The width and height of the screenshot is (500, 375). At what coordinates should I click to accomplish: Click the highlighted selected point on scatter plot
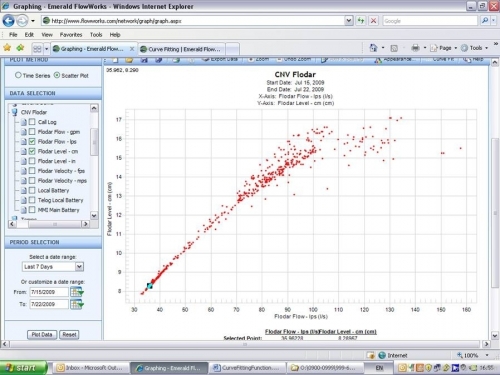150,286
